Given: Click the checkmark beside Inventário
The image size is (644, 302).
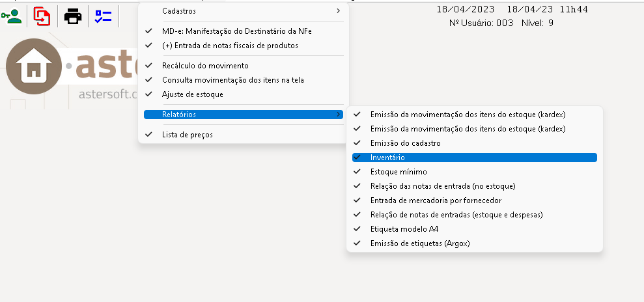Looking at the screenshot, I should click(357, 157).
